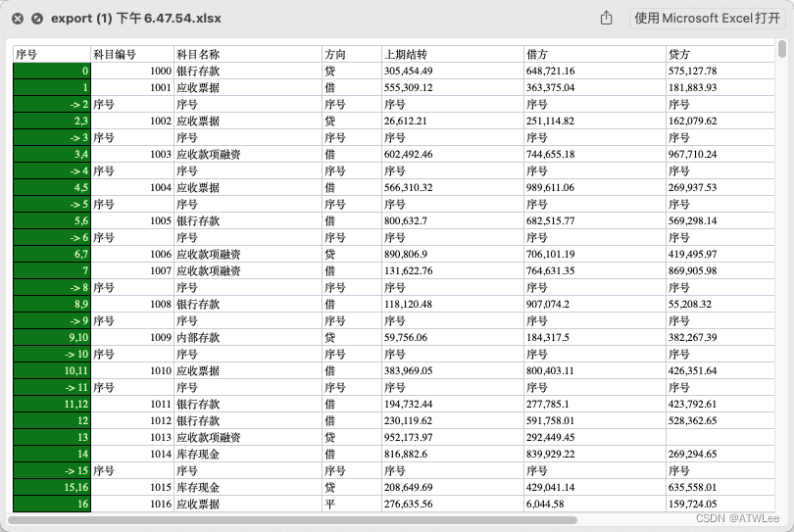Select the 科目编号 header cell
794x532 pixels.
[132, 54]
